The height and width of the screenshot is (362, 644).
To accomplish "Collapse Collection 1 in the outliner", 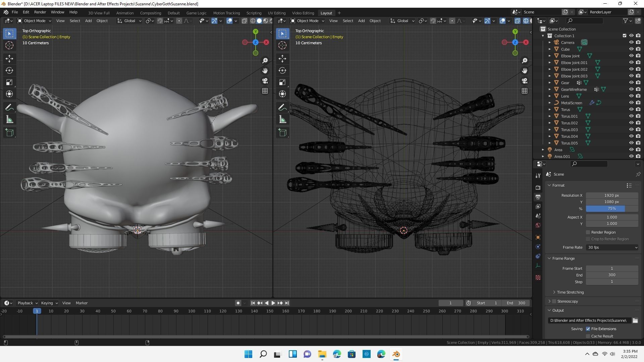I will pyautogui.click(x=543, y=36).
